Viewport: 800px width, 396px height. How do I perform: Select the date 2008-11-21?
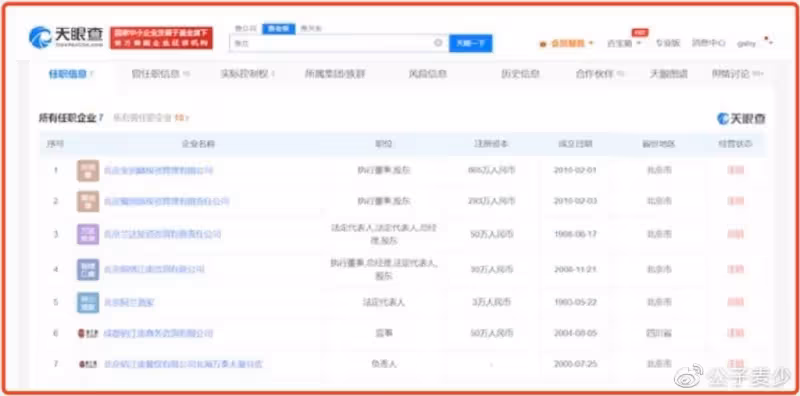pos(575,269)
